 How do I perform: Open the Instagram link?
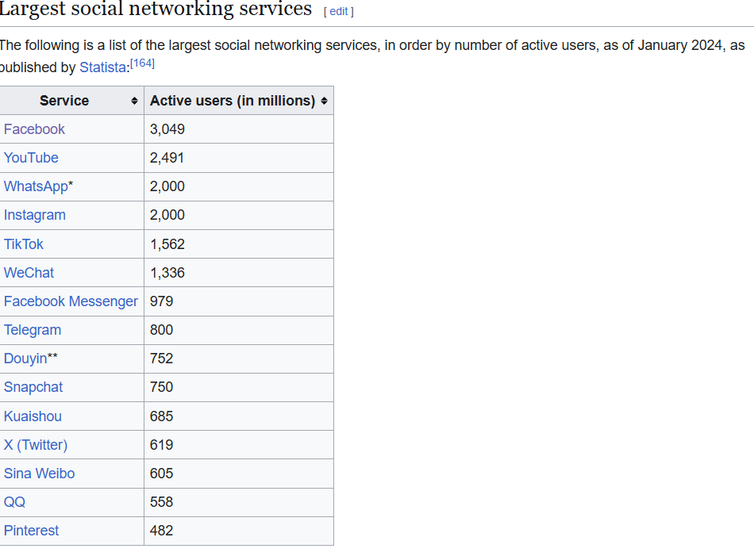[35, 215]
